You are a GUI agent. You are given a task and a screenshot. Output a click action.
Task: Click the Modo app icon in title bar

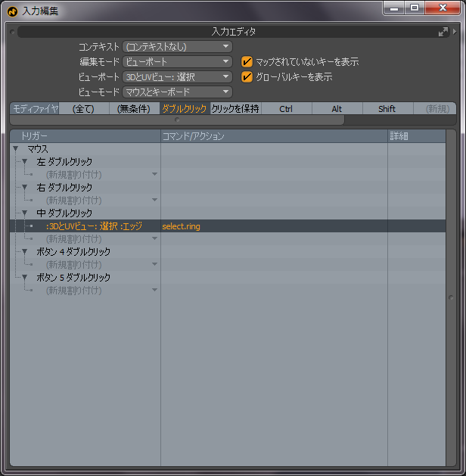[12, 12]
